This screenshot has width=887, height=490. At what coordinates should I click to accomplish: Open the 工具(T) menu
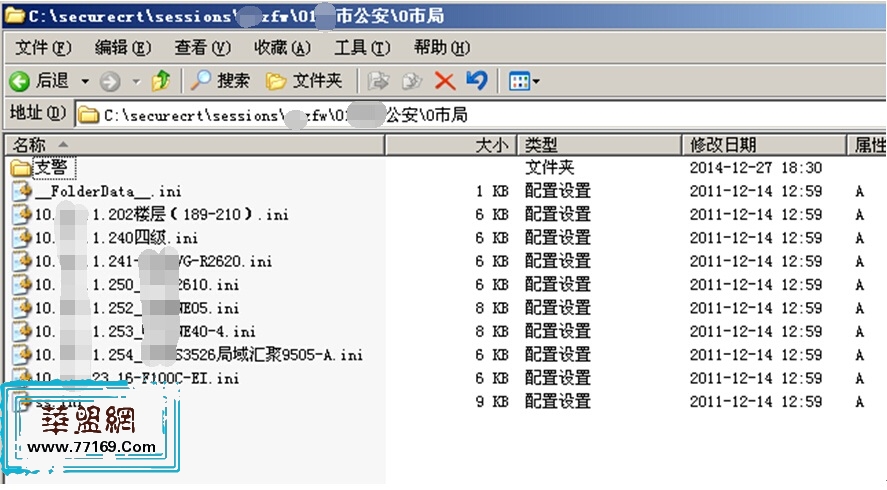(362, 48)
